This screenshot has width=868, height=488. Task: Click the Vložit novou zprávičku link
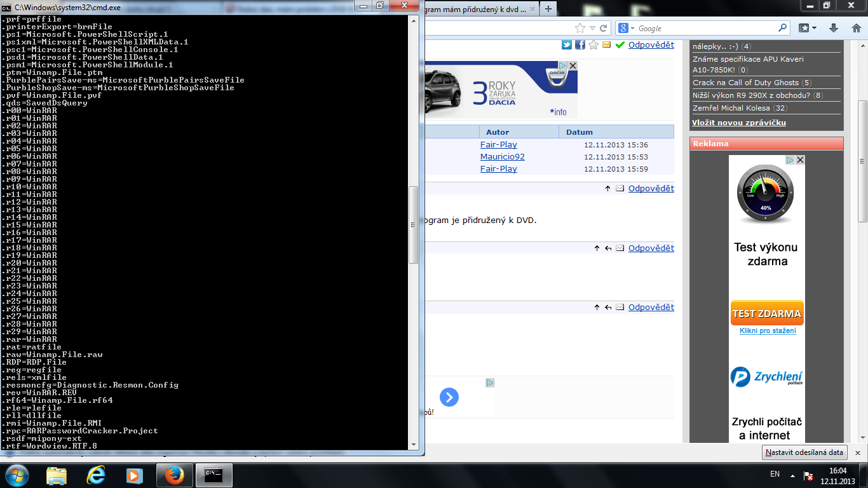click(x=739, y=122)
